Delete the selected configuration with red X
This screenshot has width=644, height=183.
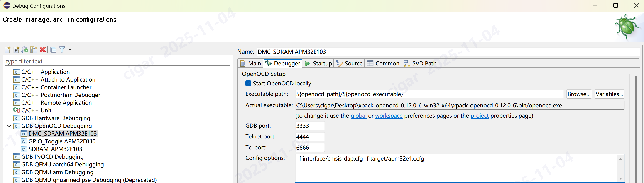point(43,49)
